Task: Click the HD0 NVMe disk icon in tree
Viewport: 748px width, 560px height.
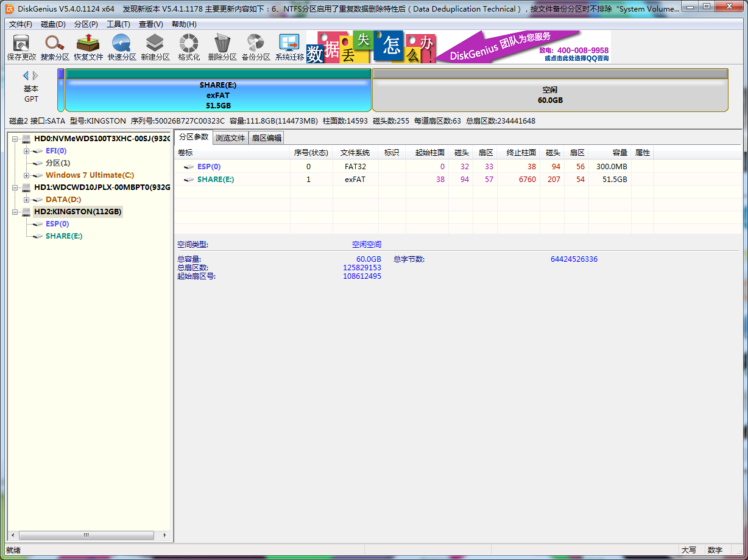Action: click(26, 139)
